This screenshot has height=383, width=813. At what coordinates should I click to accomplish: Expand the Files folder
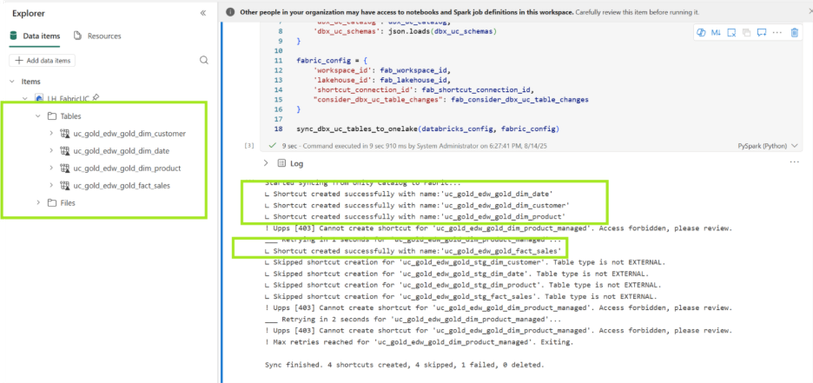point(38,203)
